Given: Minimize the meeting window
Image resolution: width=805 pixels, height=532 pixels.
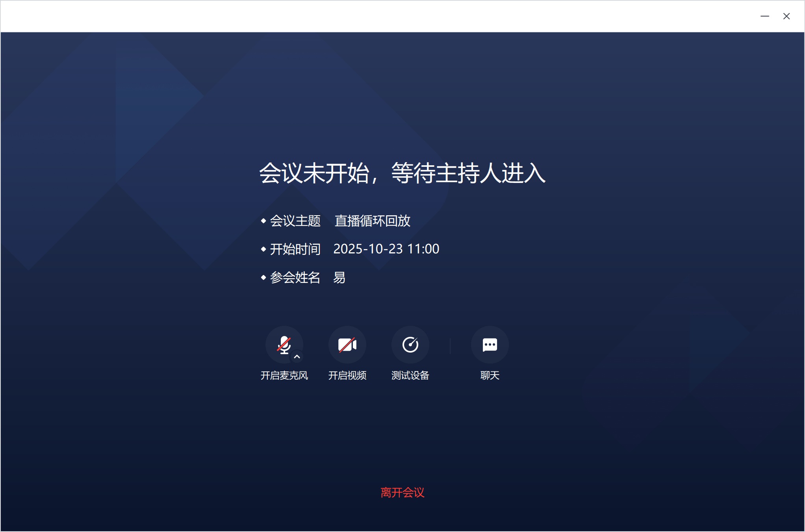Looking at the screenshot, I should tap(764, 16).
